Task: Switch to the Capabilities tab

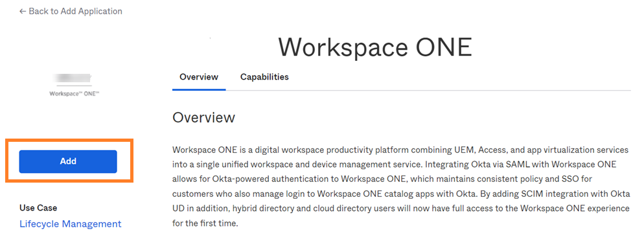Action: point(264,77)
